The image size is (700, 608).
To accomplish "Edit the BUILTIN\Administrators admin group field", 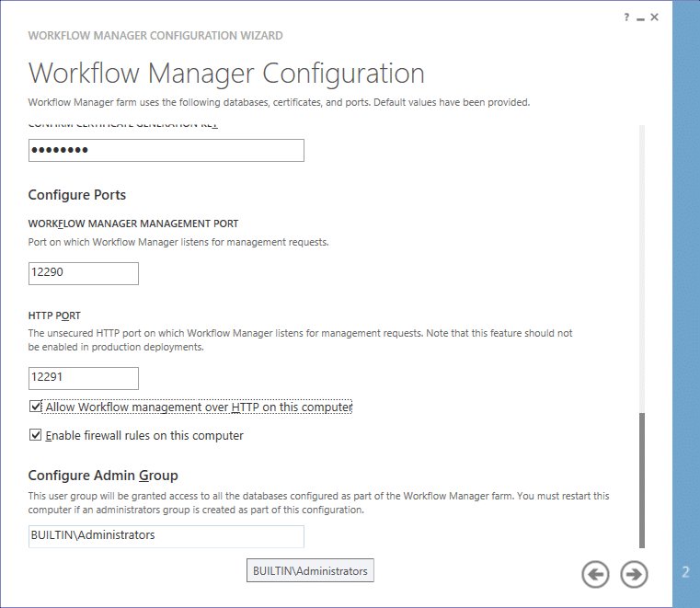I will 166,536.
